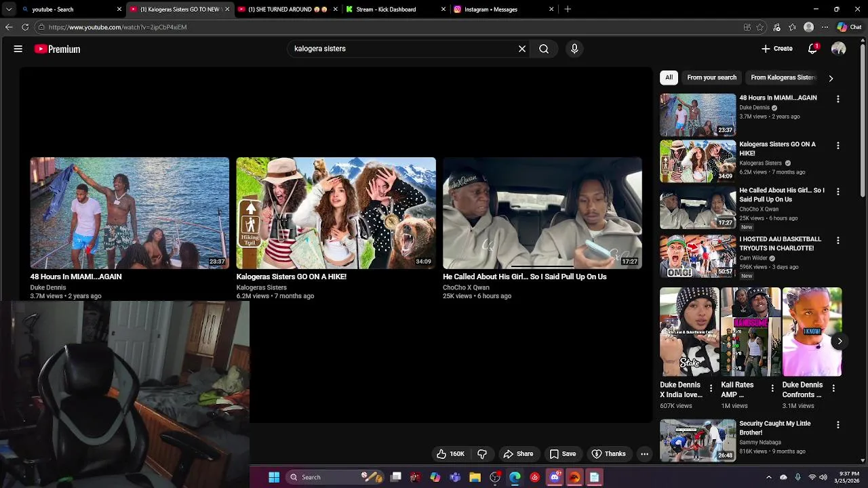This screenshot has width=868, height=488.
Task: Select the 'From Kalogeras Sisters' chip
Action: (x=783, y=77)
